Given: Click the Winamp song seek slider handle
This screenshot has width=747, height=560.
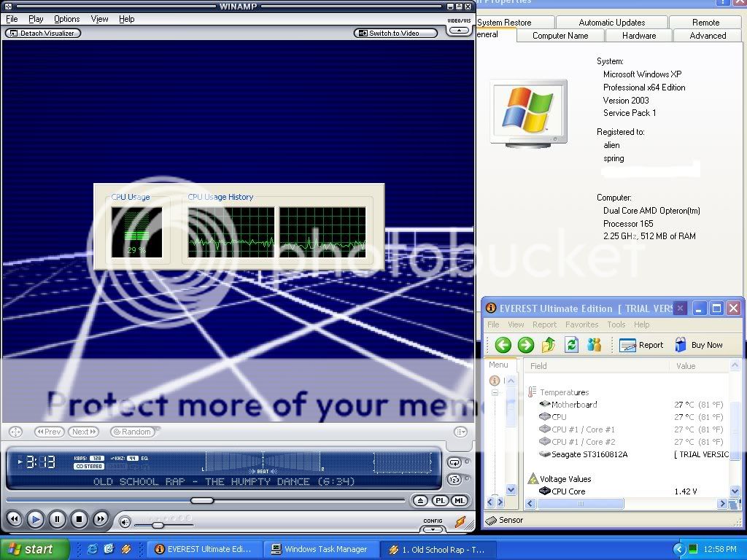Looking at the screenshot, I should coord(202,500).
